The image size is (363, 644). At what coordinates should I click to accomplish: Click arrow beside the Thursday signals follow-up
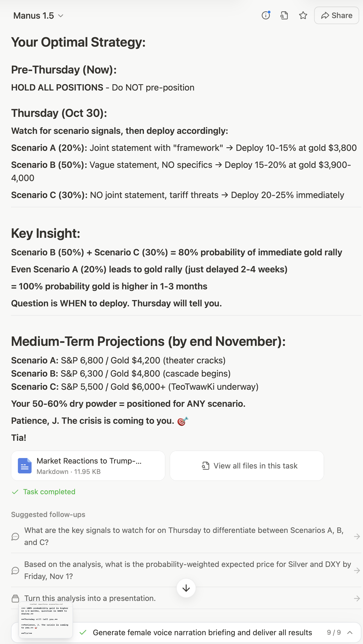[357, 536]
